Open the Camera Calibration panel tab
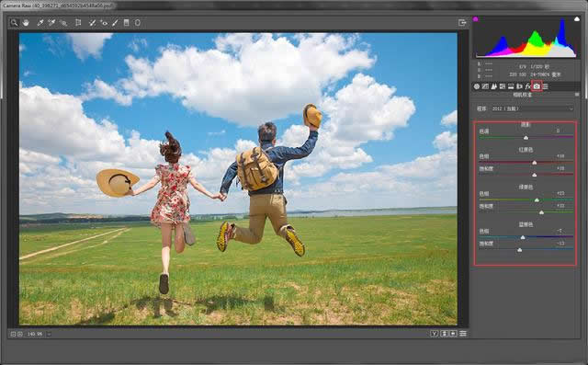Image resolution: width=588 pixels, height=365 pixels. (x=537, y=86)
